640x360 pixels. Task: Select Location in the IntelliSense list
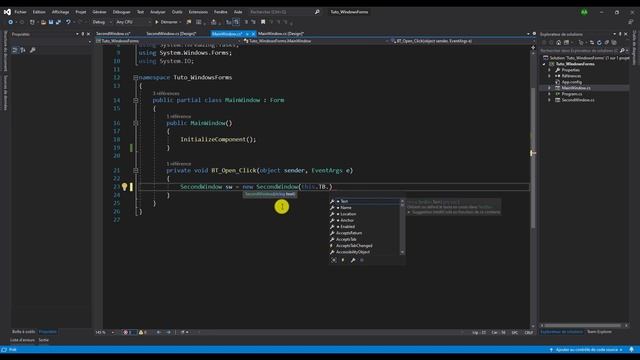tap(364, 214)
